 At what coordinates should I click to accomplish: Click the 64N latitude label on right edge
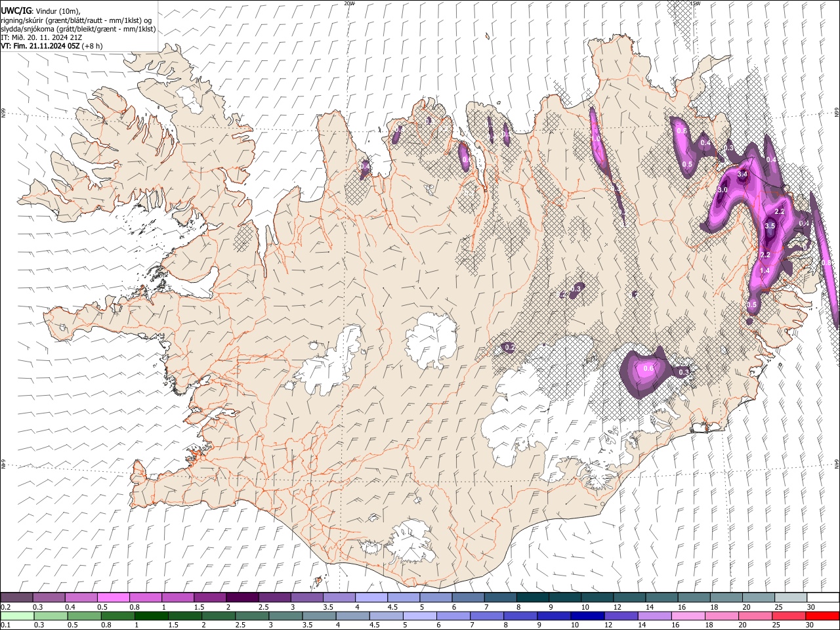click(837, 465)
